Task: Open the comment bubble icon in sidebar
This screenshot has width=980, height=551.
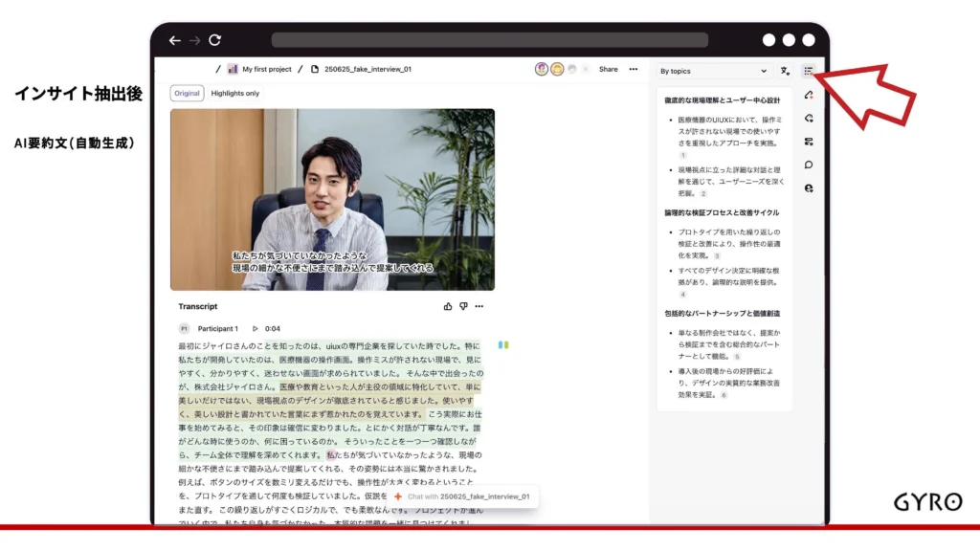Action: (x=809, y=165)
